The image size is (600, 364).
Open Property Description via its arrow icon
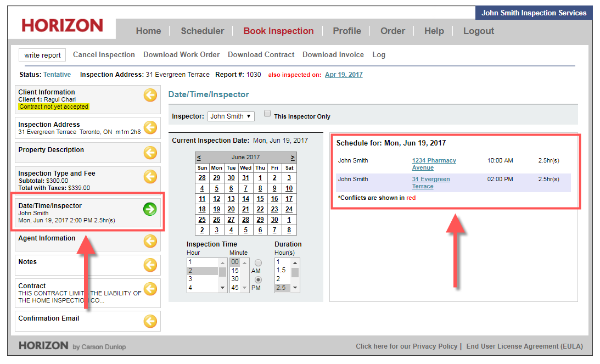coord(150,153)
